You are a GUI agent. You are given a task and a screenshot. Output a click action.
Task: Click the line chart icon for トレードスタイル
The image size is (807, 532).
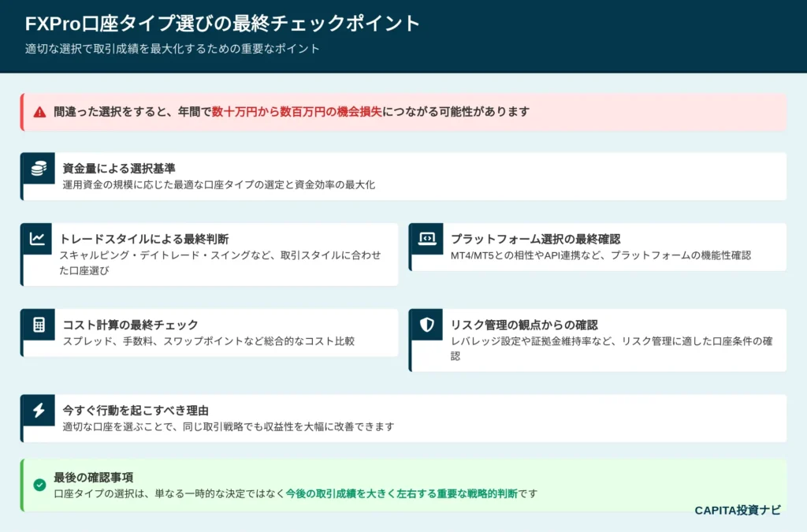point(37,238)
